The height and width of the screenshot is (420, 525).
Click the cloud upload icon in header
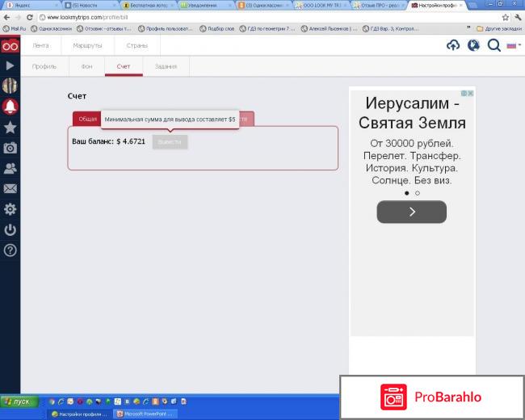[x=453, y=46]
